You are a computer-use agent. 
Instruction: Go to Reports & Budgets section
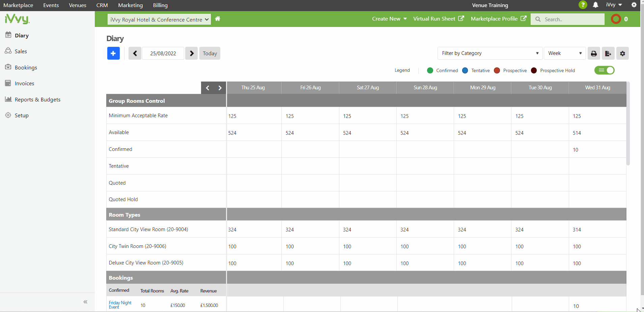pos(37,99)
